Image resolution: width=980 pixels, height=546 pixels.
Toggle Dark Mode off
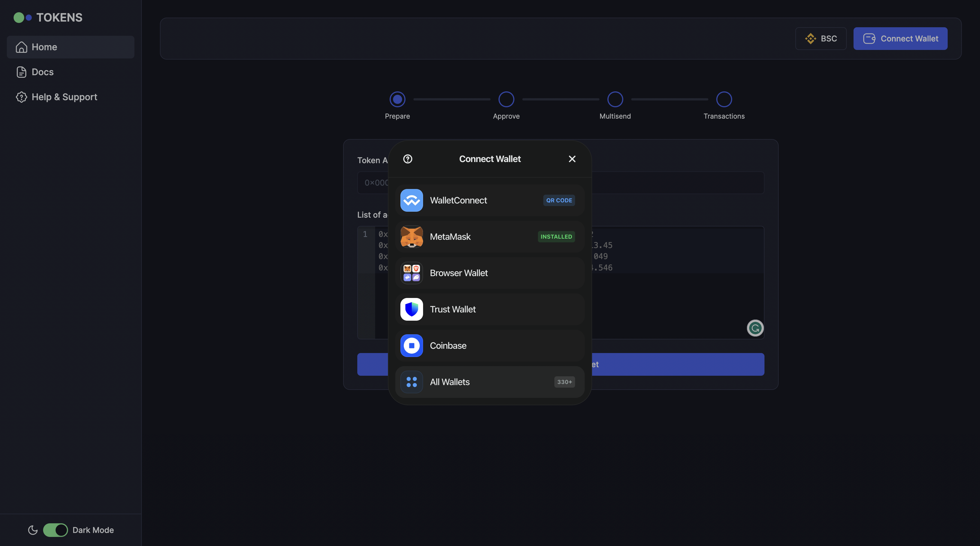point(56,530)
